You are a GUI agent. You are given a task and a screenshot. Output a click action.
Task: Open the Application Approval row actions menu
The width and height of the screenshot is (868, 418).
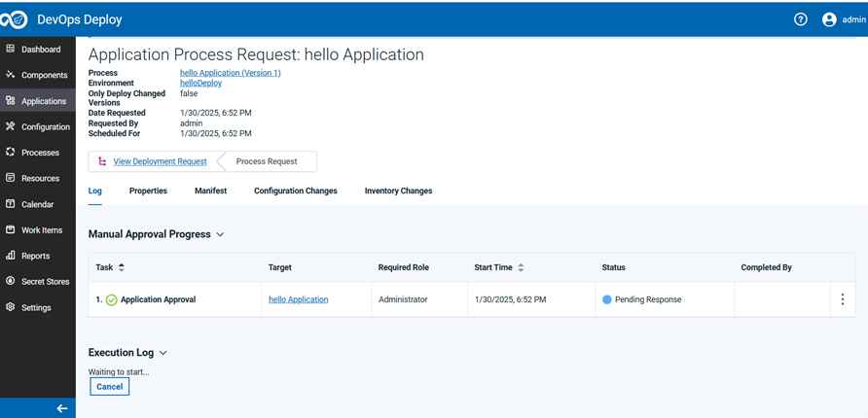[843, 299]
